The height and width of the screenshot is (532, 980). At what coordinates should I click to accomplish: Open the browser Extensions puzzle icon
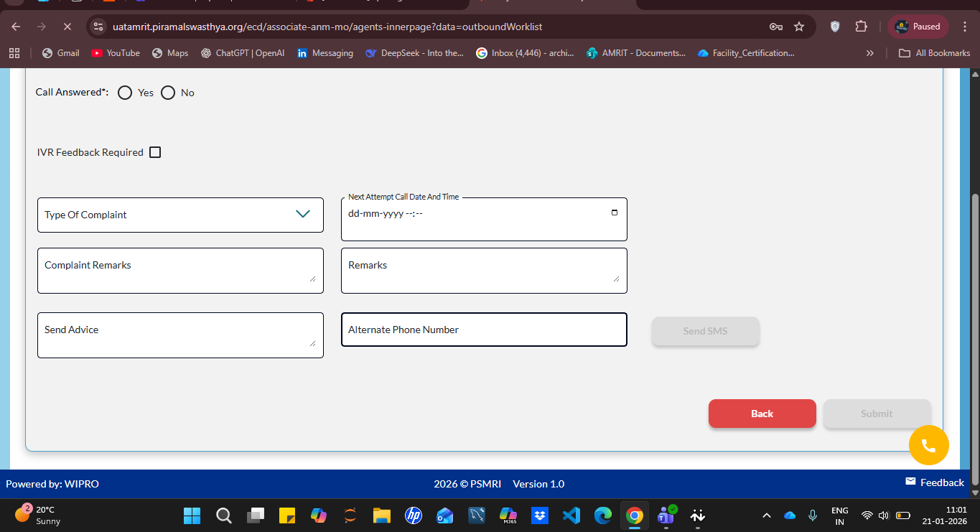861,27
